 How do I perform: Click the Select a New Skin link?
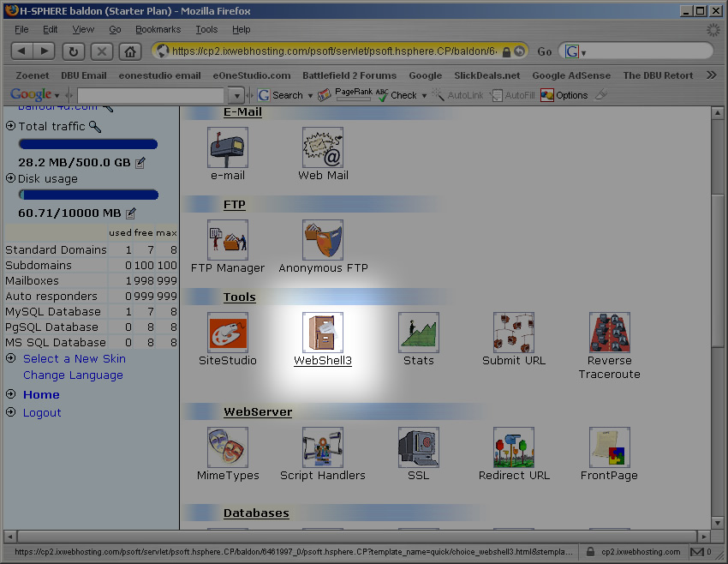75,359
